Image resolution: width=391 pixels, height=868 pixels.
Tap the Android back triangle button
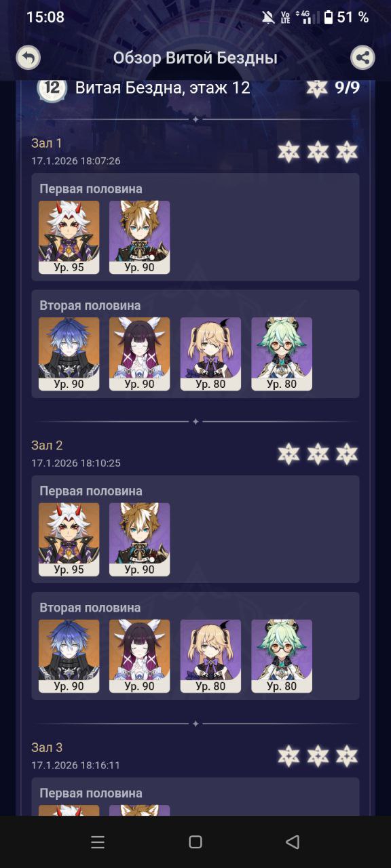pyautogui.click(x=293, y=842)
